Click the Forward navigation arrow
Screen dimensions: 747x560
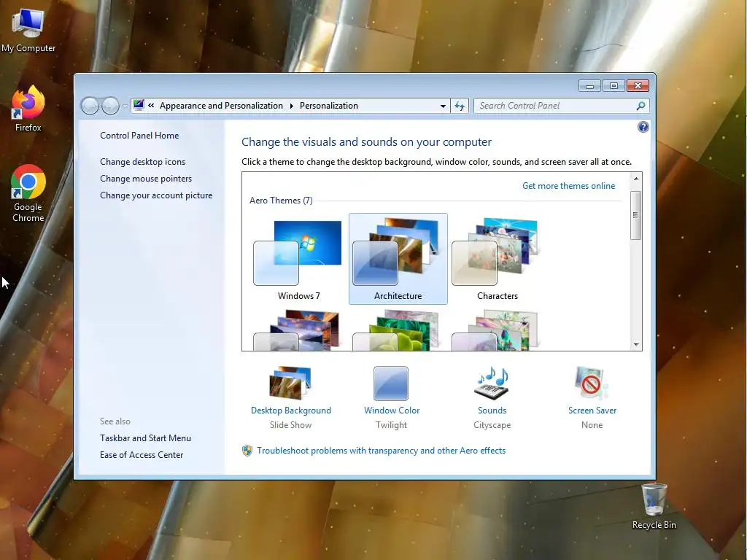[111, 106]
